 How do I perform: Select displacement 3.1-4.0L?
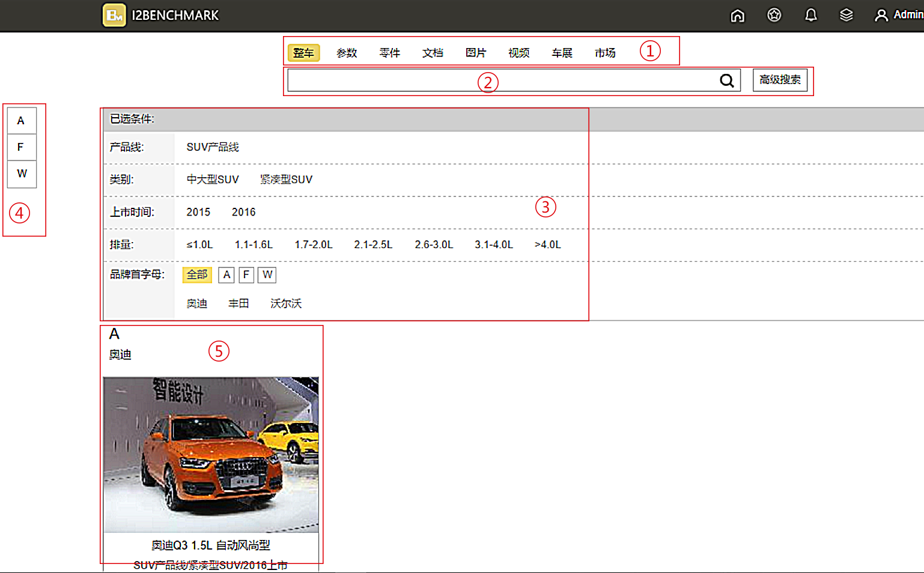tap(494, 244)
